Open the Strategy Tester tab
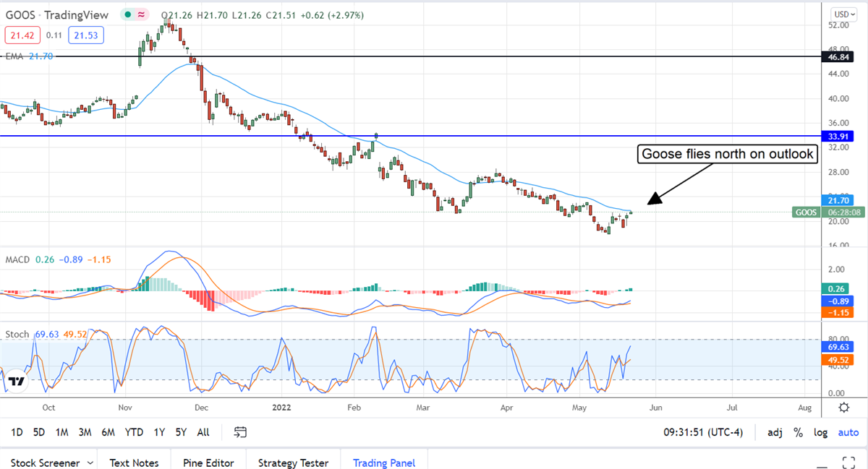Screen dimensions: 868x469 [293, 462]
